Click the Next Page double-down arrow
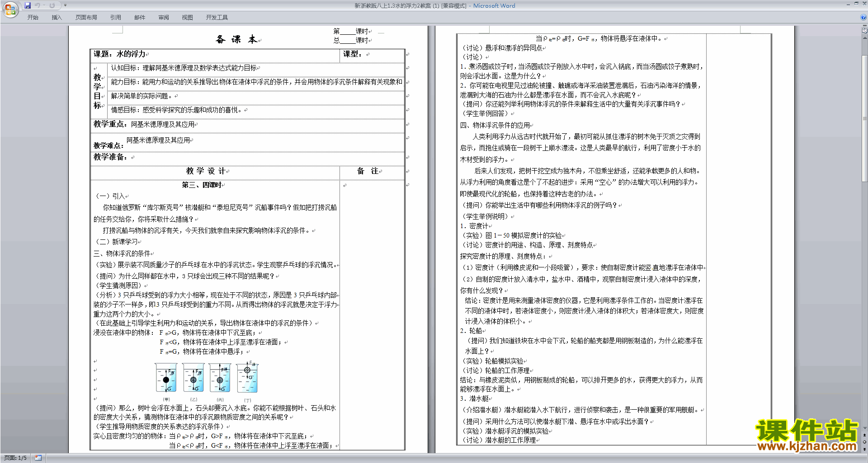Viewport: 868px width, 463px height. point(865,449)
